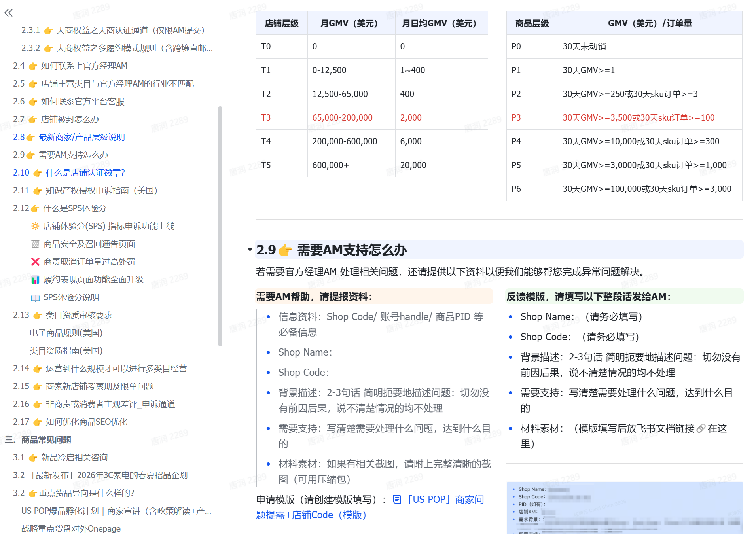The width and height of the screenshot is (756, 534).
Task: Open the blurred template screenshot thumbnail
Action: pyautogui.click(x=624, y=507)
